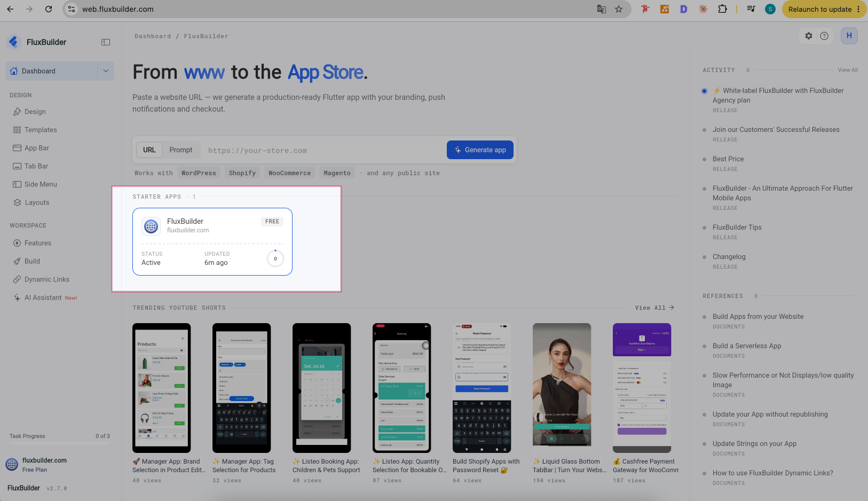Open the Layouts layers icon
This screenshot has height=501, width=868.
tap(17, 202)
